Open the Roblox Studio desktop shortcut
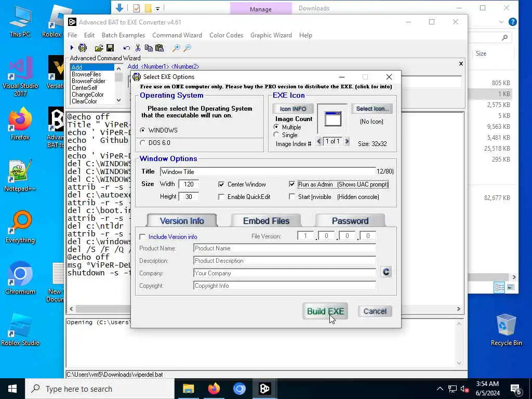This screenshot has height=399, width=532. [20, 329]
